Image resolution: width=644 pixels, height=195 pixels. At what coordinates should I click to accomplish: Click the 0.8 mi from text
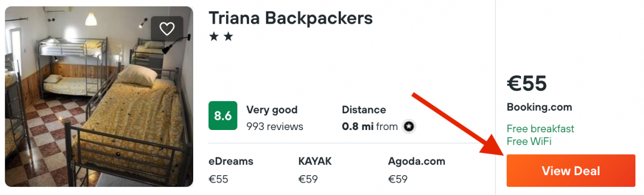(x=370, y=127)
